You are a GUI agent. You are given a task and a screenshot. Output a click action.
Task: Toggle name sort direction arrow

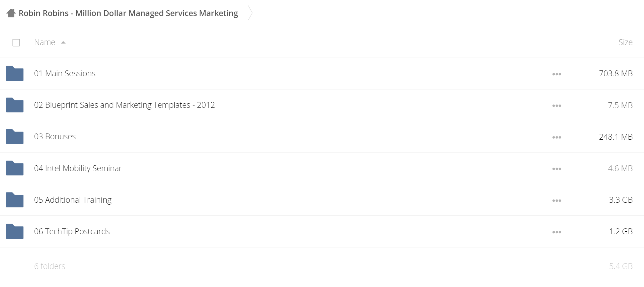tap(63, 42)
